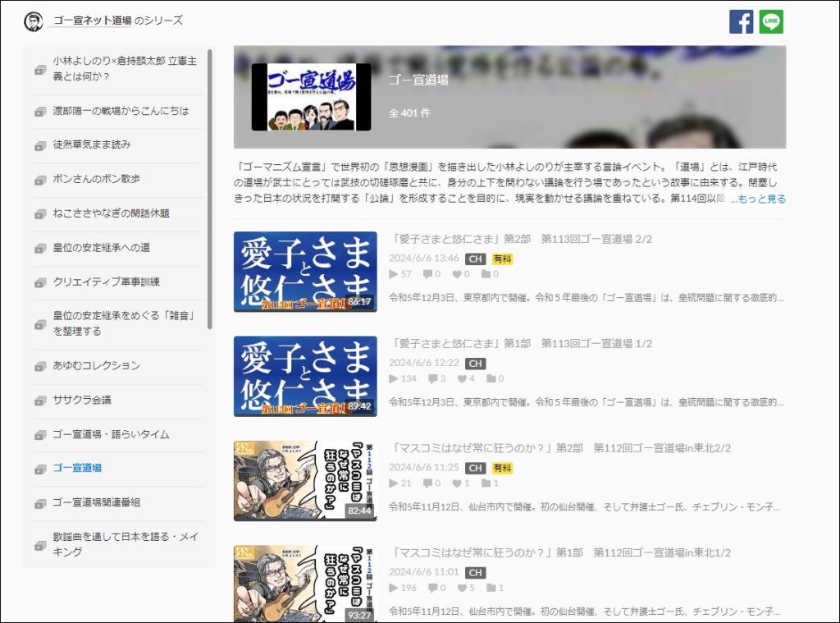840x623 pixels.
Task: Click folder icon on 第112回 1/2 video
Action: 491,588
